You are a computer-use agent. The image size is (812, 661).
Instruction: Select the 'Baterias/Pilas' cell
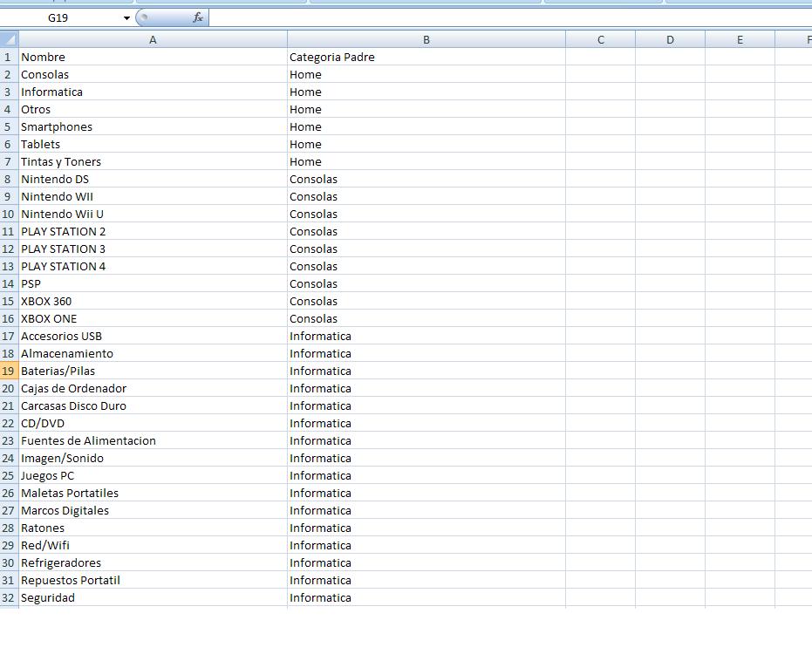[153, 371]
